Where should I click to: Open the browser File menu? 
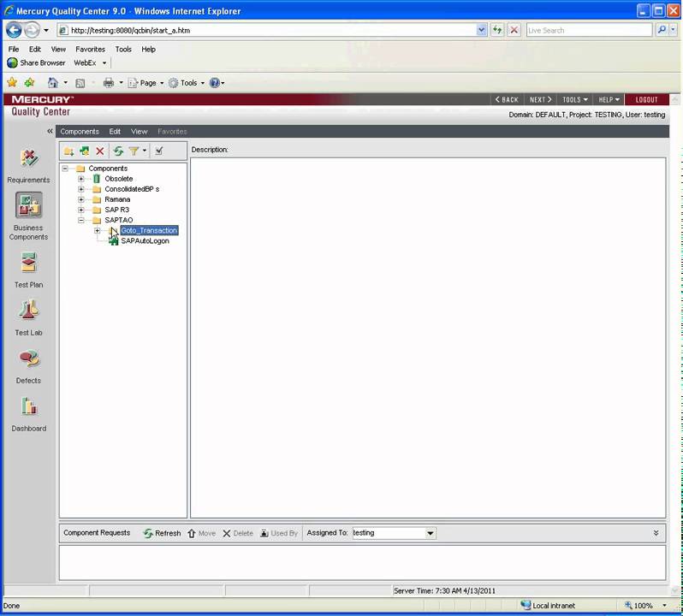pos(14,49)
